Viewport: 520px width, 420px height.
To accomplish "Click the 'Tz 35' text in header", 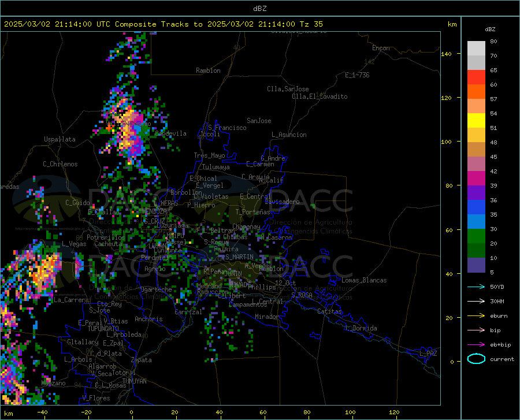I will (x=311, y=24).
